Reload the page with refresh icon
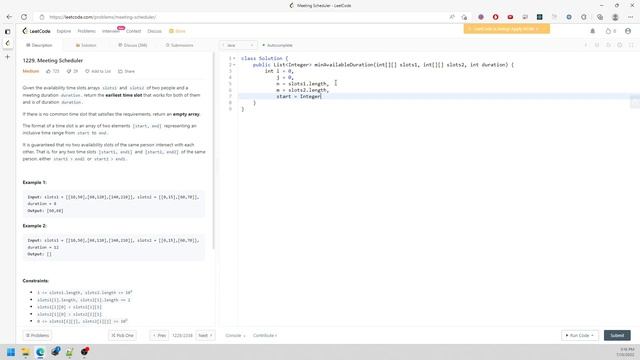This screenshot has width=640, height=360. (x=24, y=17)
